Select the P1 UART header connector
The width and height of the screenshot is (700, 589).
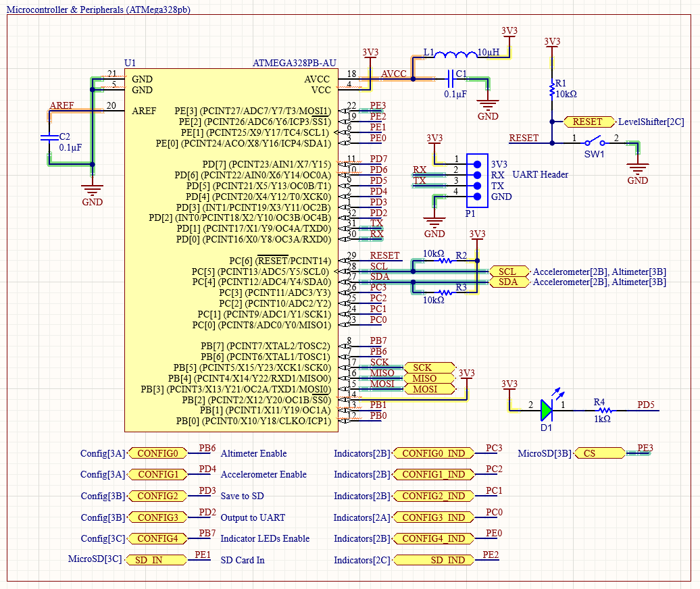(x=477, y=180)
